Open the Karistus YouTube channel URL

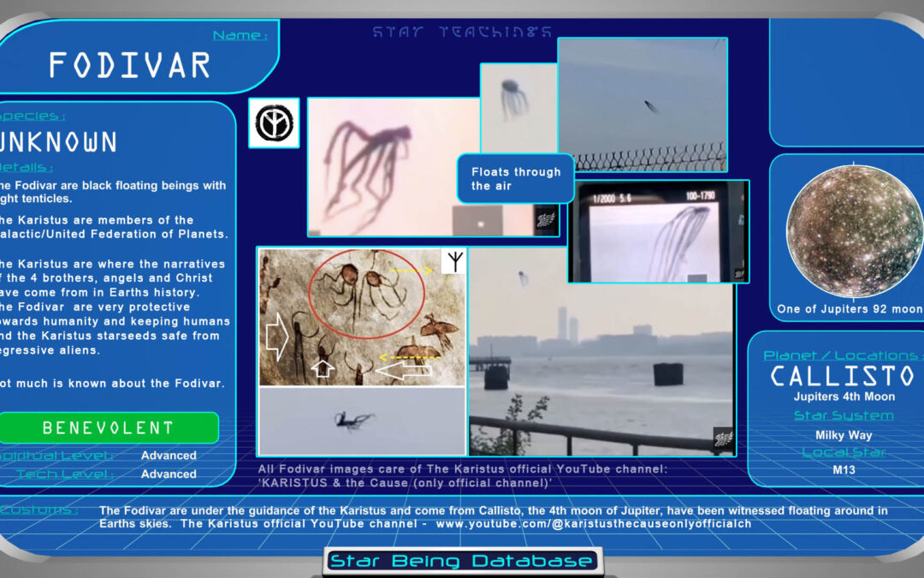click(x=593, y=524)
